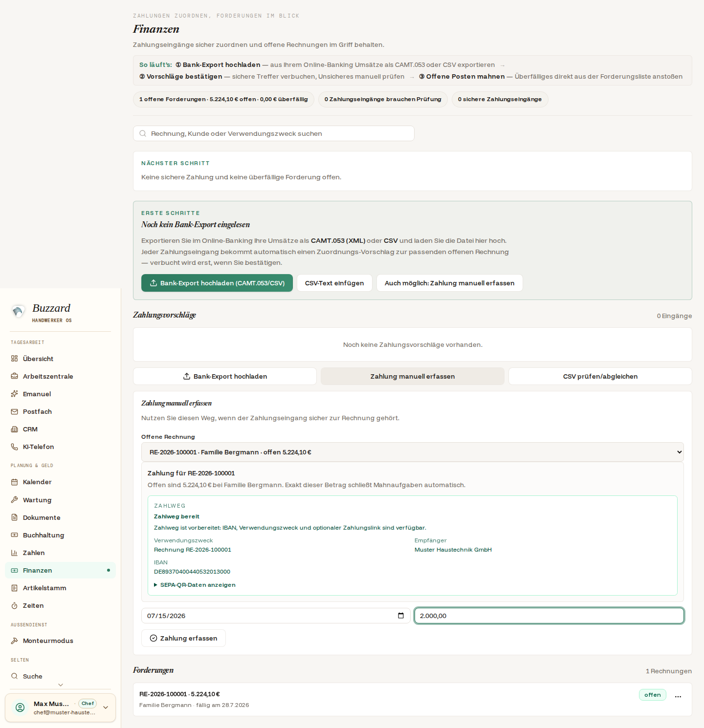Click the offene Forderungen summary chip

[x=223, y=99]
